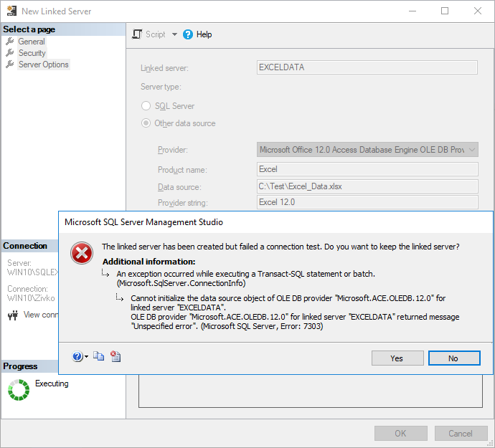The image size is (495, 448).
Task: Click Yes to keep the linked server
Action: (x=397, y=358)
